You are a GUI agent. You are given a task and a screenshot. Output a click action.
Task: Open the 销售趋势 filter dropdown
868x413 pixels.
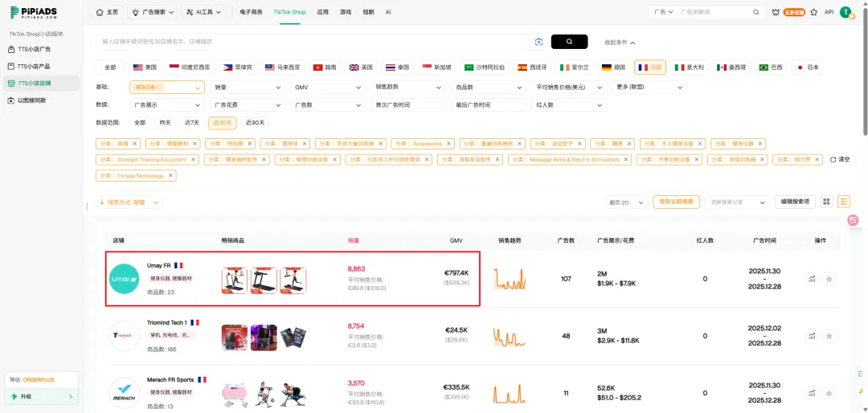(x=408, y=88)
